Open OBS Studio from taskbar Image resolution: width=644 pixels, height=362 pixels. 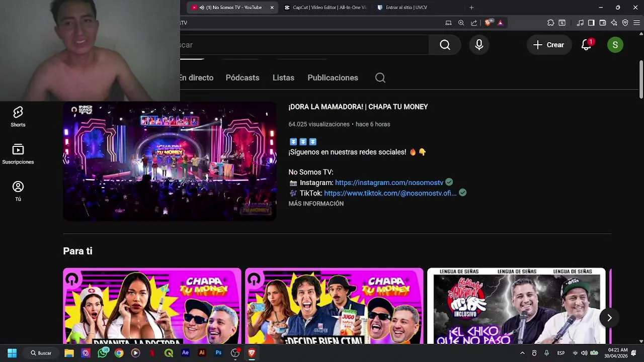[235, 353]
